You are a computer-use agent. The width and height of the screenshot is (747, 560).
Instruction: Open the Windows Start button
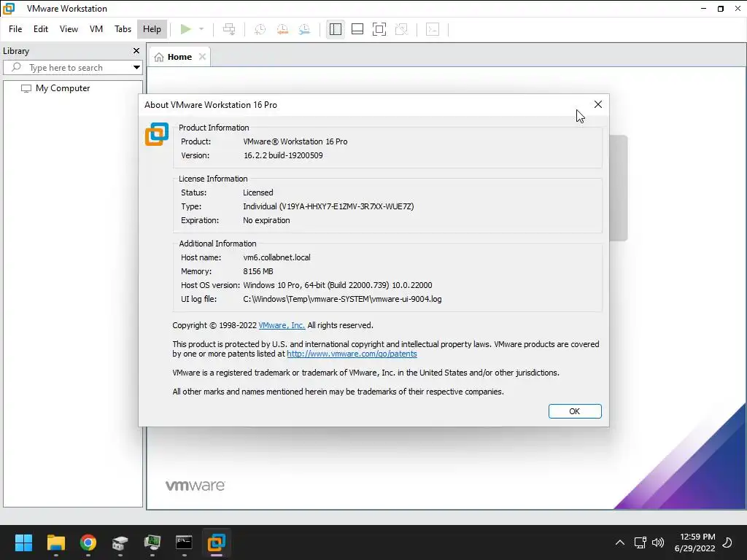[x=23, y=542]
